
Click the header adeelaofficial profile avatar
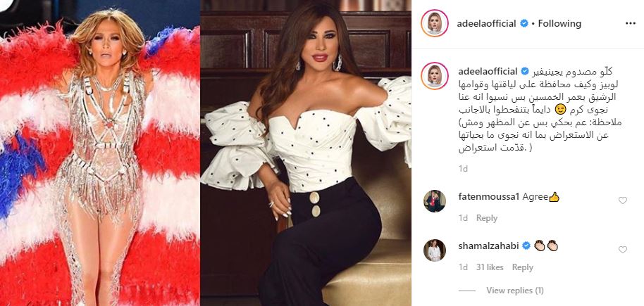pyautogui.click(x=435, y=23)
